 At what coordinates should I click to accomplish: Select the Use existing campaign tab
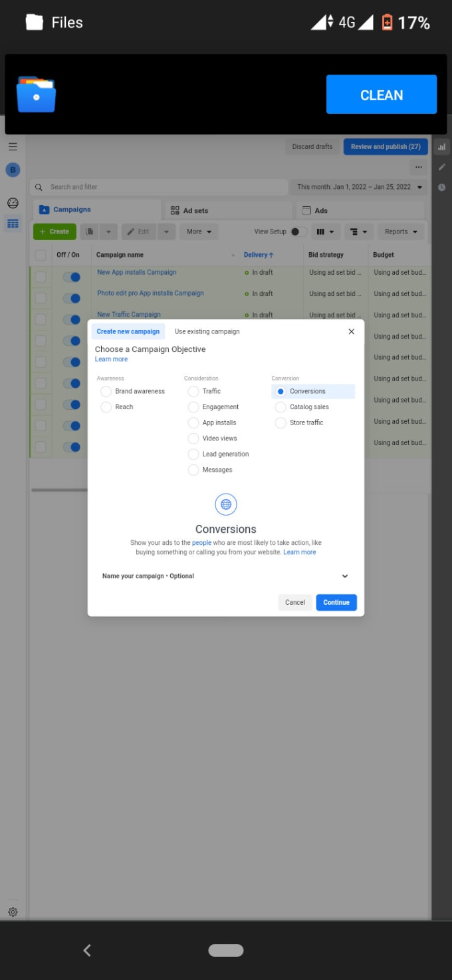point(207,331)
